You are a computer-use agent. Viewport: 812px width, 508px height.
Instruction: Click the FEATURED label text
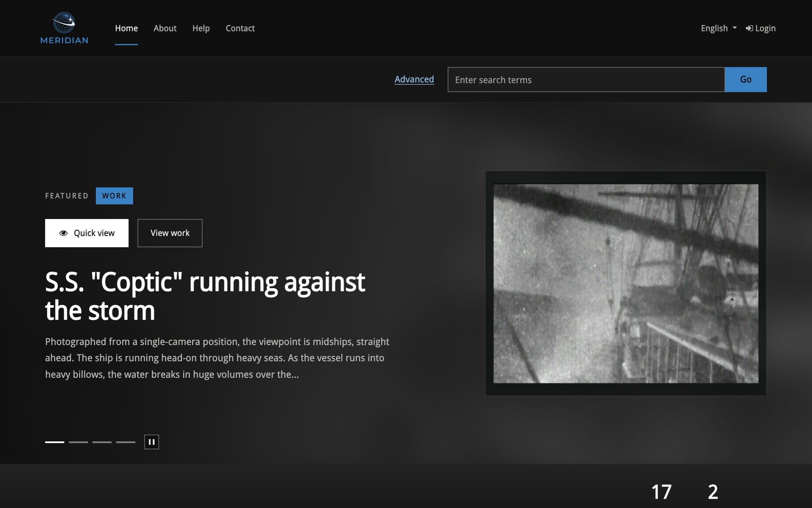coord(67,196)
